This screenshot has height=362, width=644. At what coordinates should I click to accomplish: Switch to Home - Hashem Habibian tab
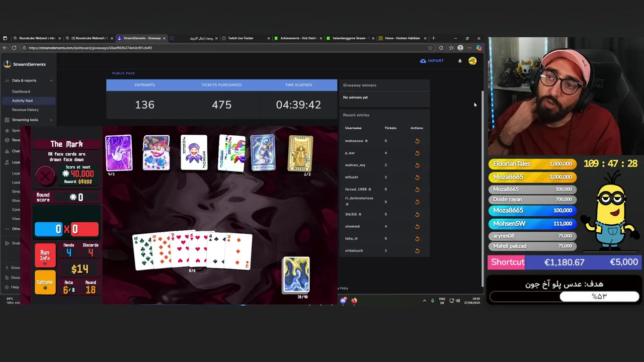coord(403,38)
